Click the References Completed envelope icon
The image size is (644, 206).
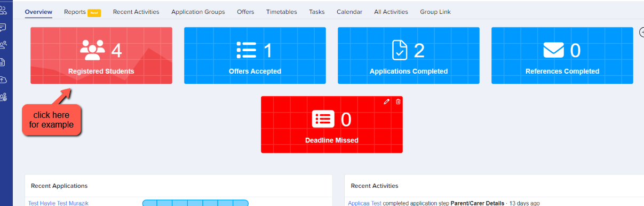click(x=554, y=50)
